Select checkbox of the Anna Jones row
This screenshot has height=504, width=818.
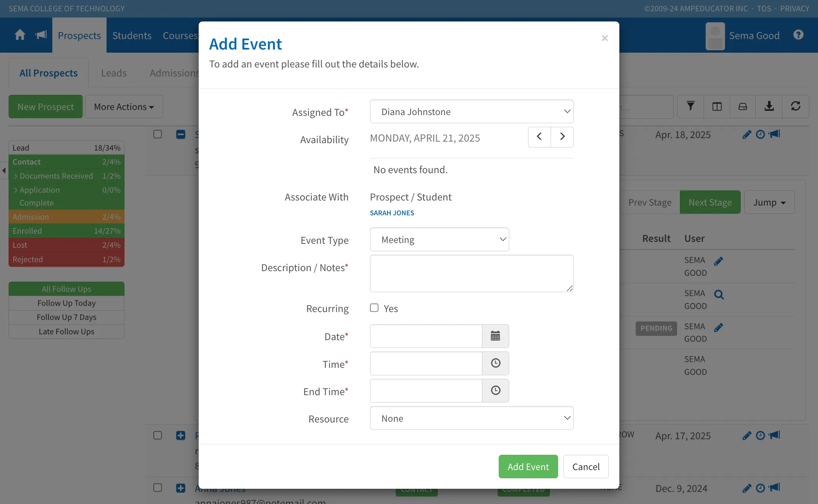tap(158, 488)
